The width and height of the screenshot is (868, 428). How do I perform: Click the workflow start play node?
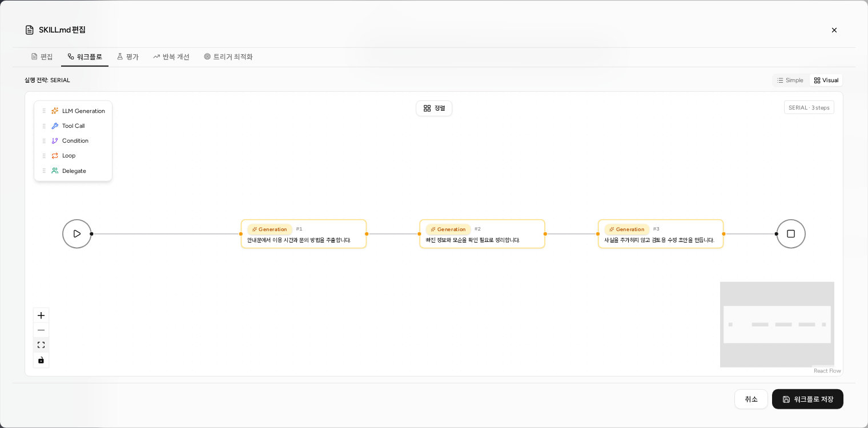(77, 234)
